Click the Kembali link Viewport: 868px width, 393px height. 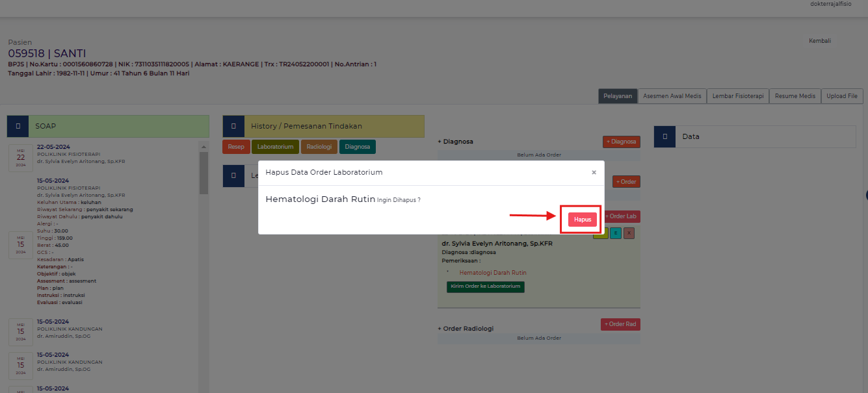(x=819, y=41)
